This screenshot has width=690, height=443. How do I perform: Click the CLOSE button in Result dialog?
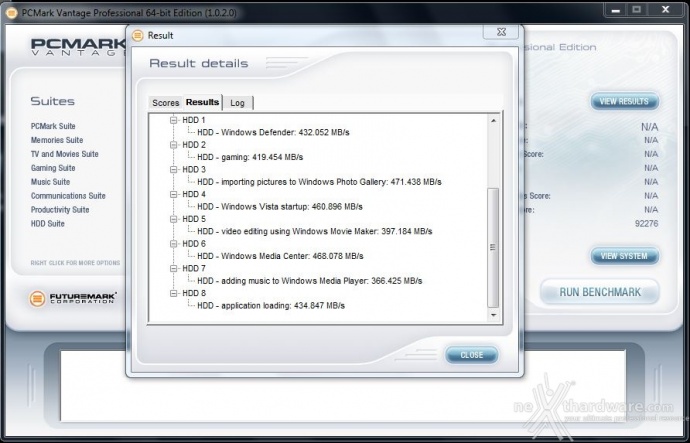point(471,355)
